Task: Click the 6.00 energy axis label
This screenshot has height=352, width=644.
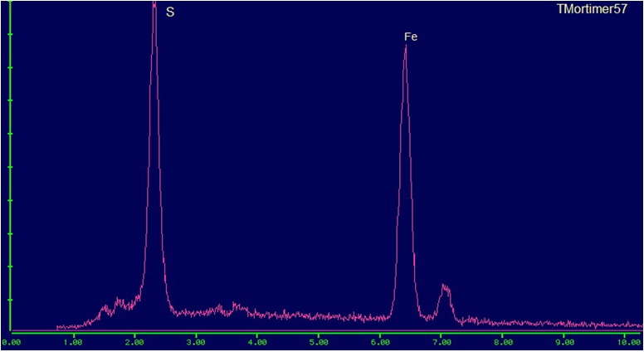Action: (380, 342)
